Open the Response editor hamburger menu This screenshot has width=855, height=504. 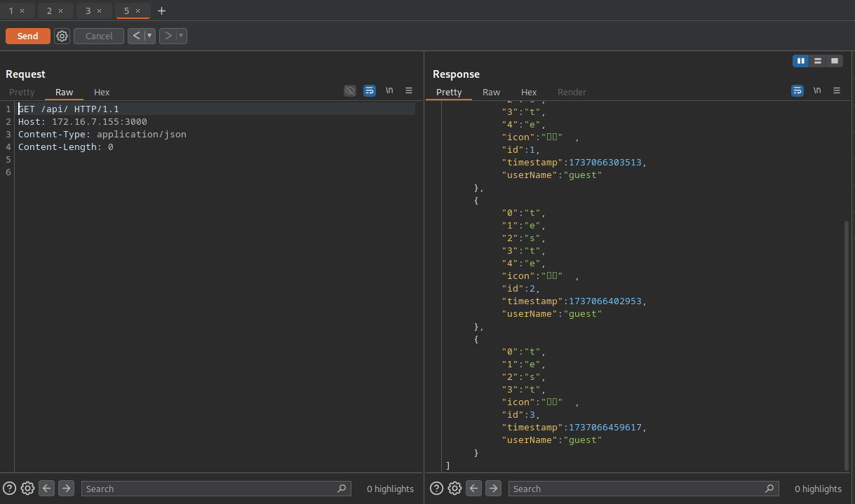tap(837, 90)
